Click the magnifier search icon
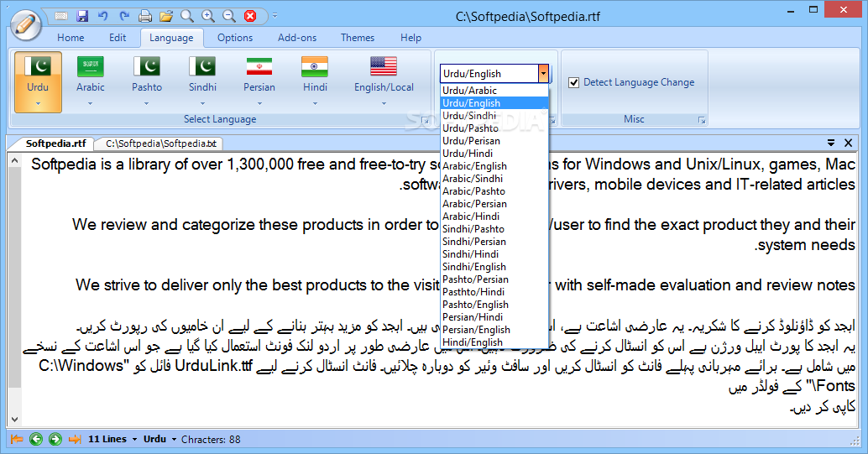Screen dimensions: 868x454 (x=187, y=16)
